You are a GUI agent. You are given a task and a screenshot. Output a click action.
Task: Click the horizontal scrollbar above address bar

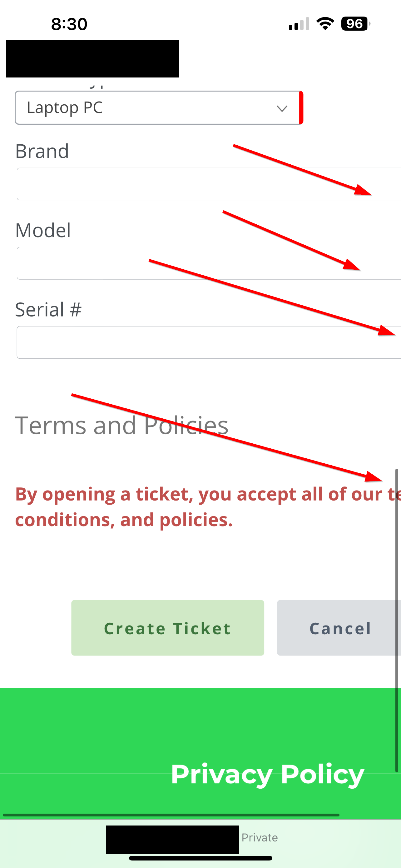click(x=171, y=815)
